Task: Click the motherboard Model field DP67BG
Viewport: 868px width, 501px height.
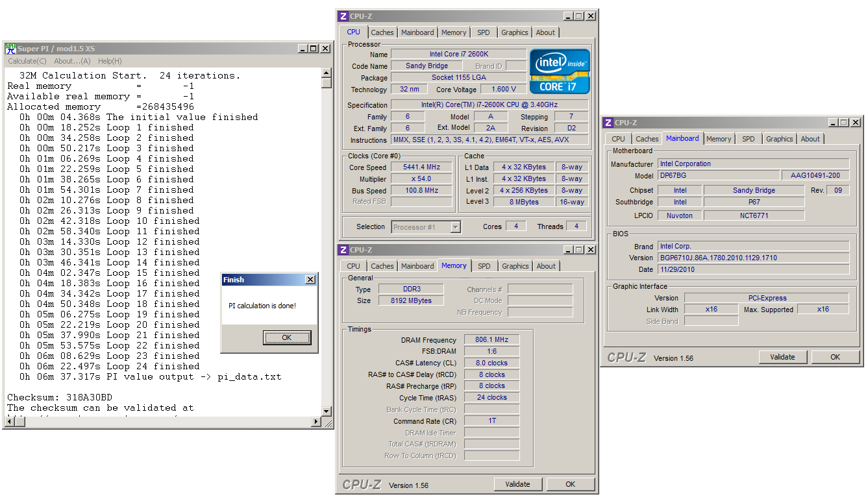Action: (x=719, y=176)
